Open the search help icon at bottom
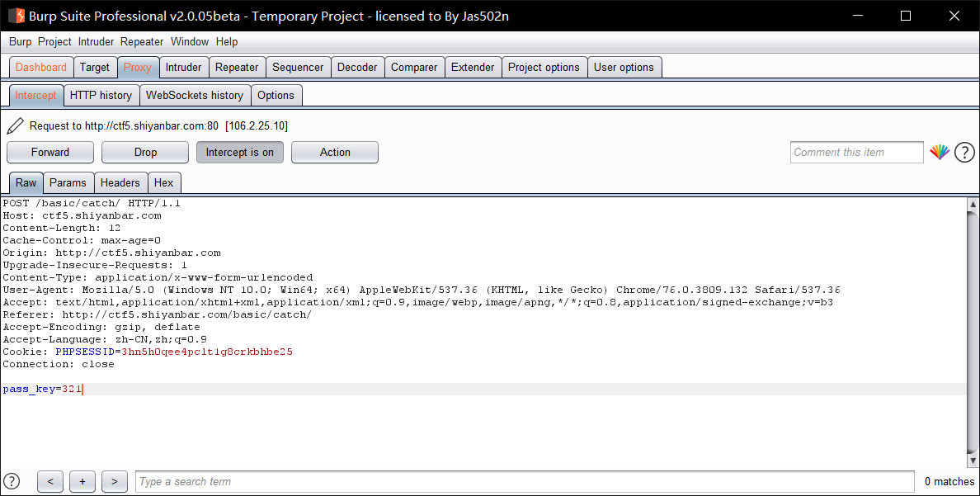Viewport: 980px width, 496px height. tap(12, 481)
